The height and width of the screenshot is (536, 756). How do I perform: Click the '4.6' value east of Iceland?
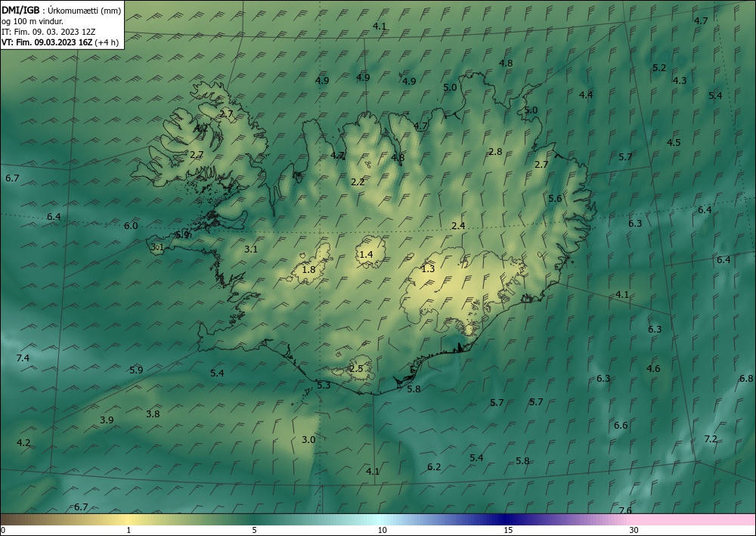[653, 369]
